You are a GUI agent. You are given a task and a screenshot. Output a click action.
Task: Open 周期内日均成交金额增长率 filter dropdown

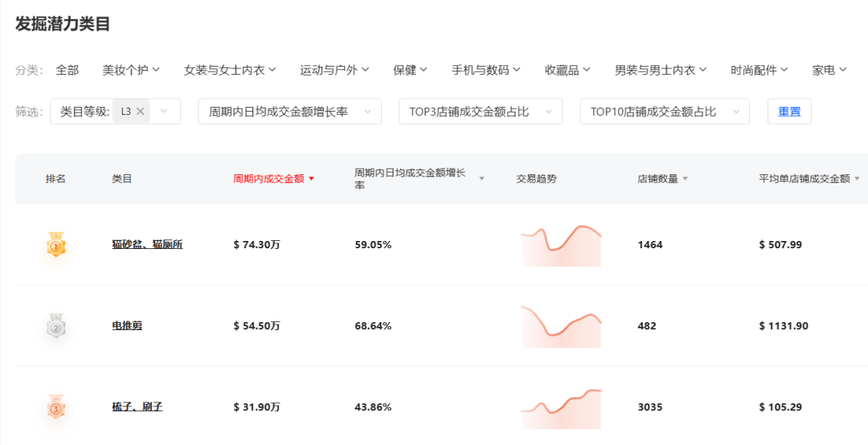click(368, 112)
